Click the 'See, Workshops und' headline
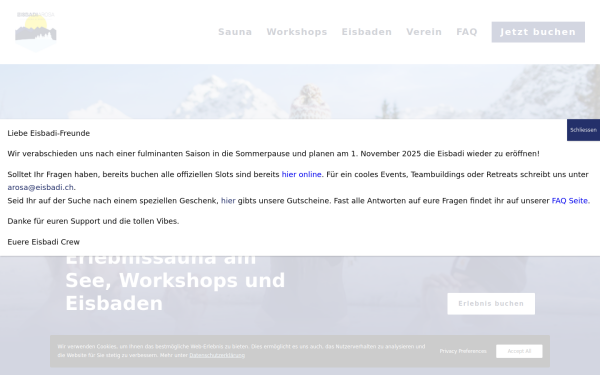 coord(175,280)
